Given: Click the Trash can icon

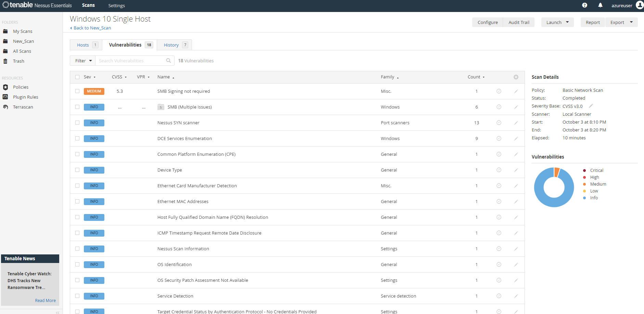Looking at the screenshot, I should coord(5,61).
